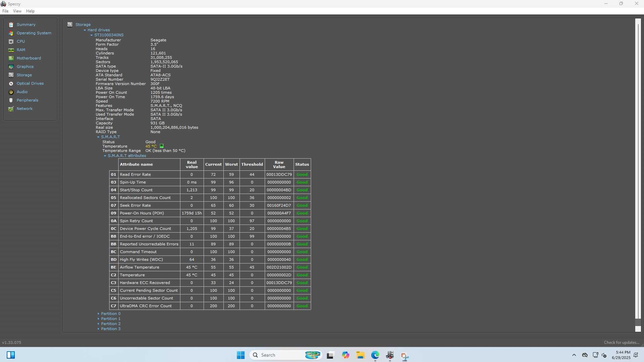
Task: Click the network status tray icon
Action: [595, 355]
